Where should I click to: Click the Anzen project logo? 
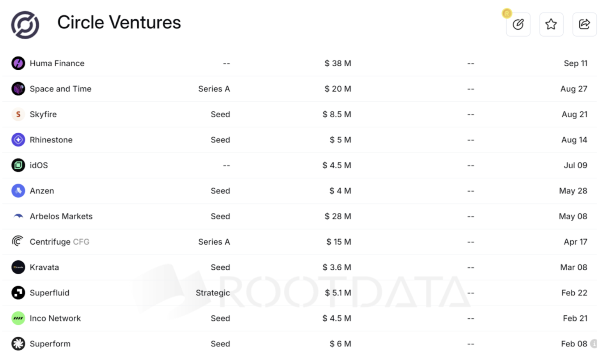[18, 191]
